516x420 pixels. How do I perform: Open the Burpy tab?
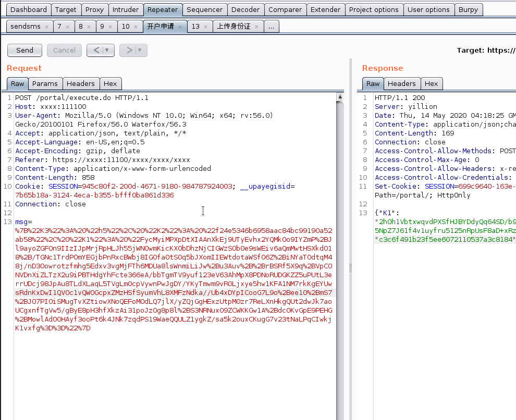468,9
